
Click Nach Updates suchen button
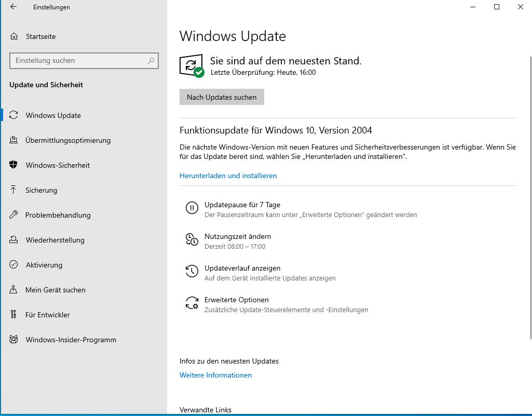[222, 97]
